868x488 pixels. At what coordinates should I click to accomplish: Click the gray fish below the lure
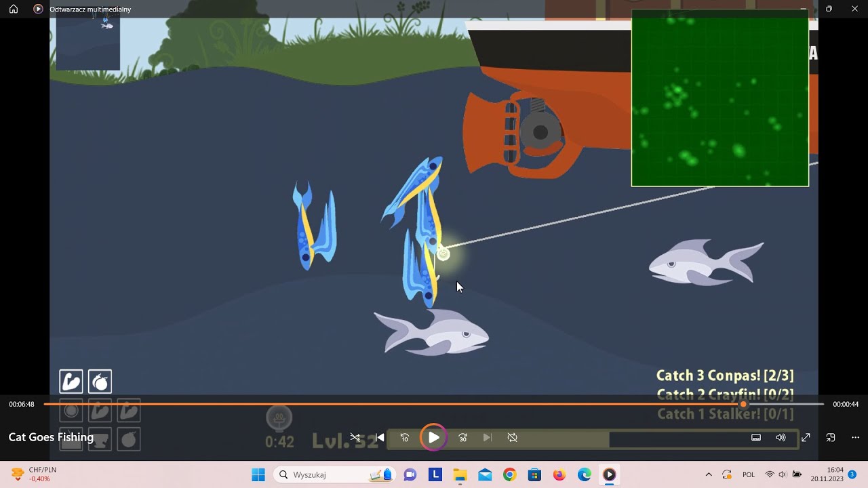431,332
